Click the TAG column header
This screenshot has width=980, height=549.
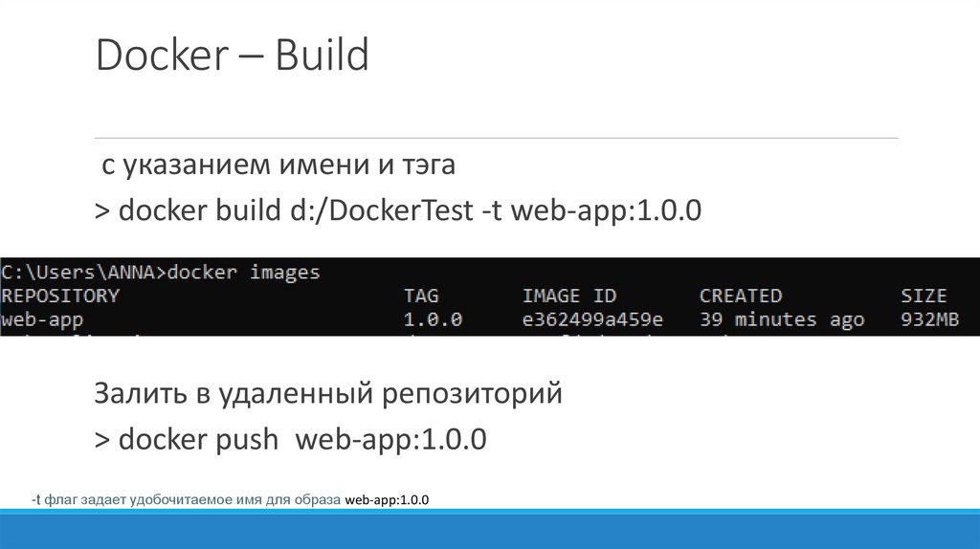pyautogui.click(x=421, y=296)
